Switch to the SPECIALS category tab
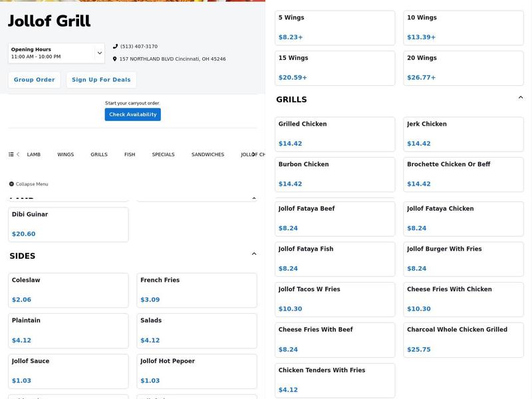The width and height of the screenshot is (532, 399). coord(163,154)
